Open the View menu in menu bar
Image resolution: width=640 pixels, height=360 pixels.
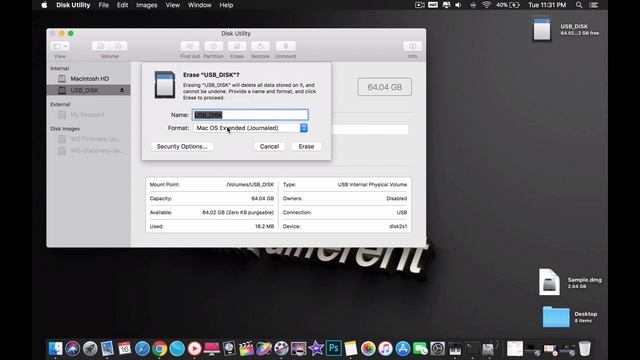pyautogui.click(x=173, y=5)
